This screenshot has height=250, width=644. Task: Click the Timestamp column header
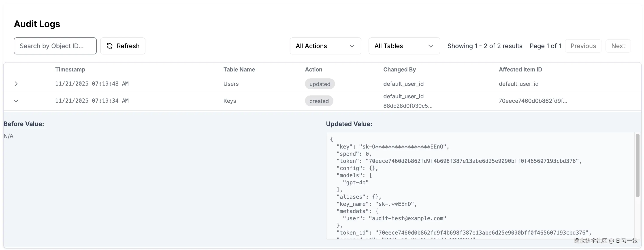pyautogui.click(x=70, y=70)
